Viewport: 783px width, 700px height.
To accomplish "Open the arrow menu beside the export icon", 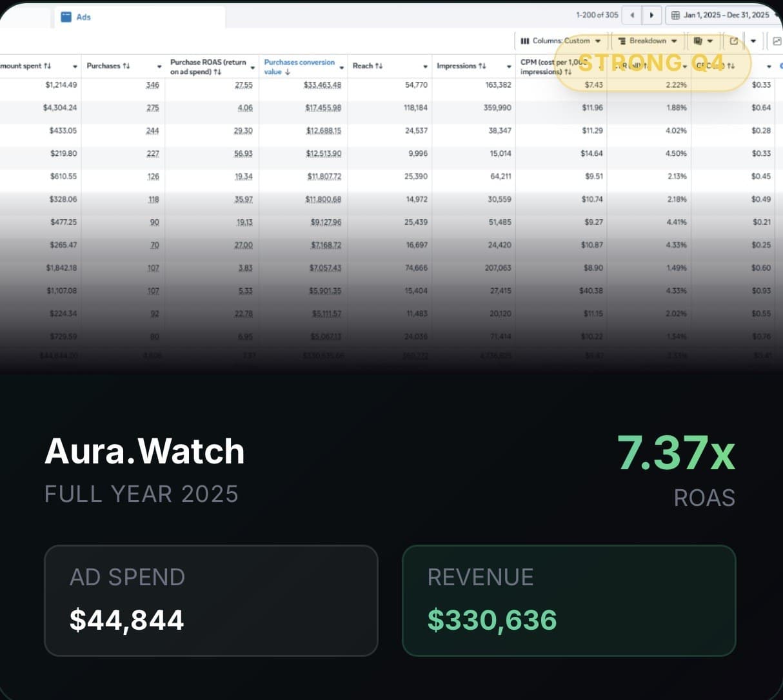I will click(753, 41).
